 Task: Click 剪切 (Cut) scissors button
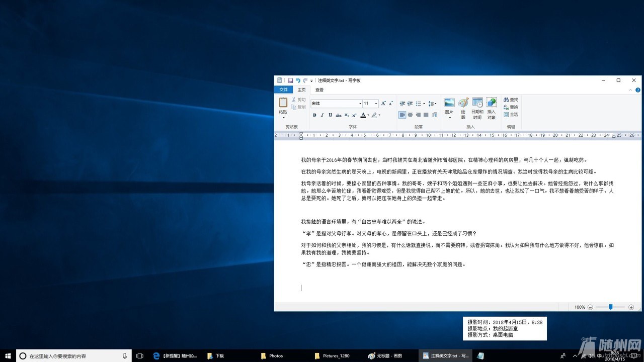click(x=298, y=100)
